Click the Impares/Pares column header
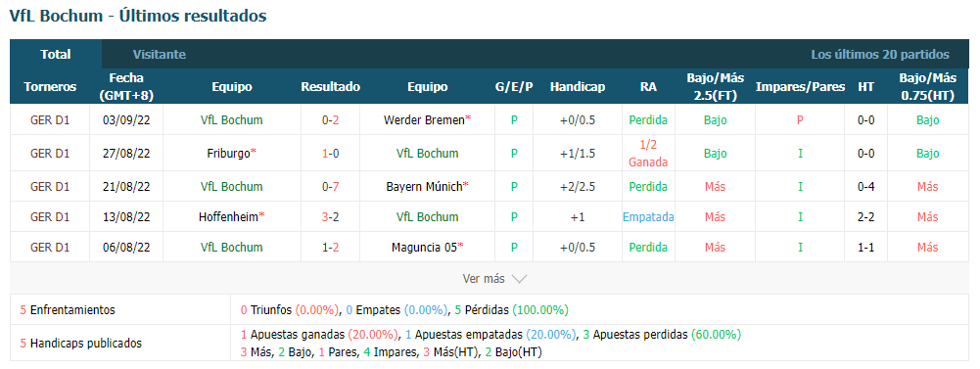980x369 pixels. coord(800,87)
